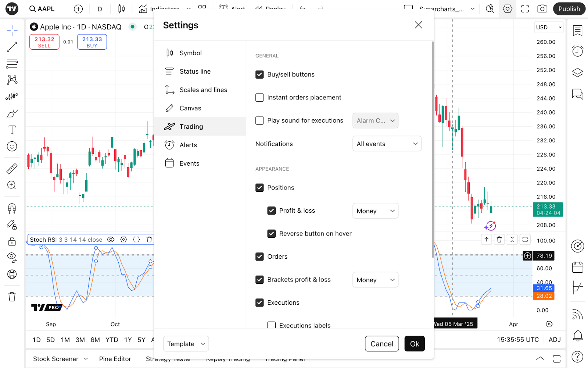588x368 pixels.
Task: Enter fullscreen mode
Action: (525, 9)
